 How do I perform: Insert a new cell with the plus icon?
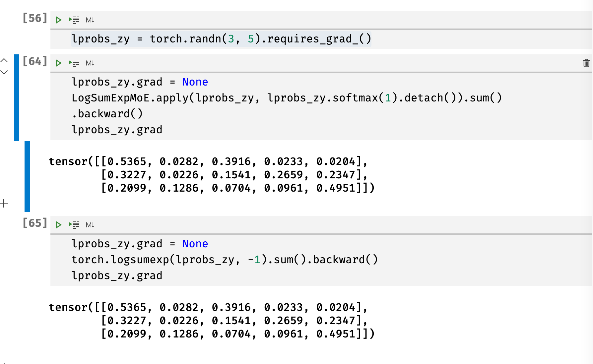point(4,203)
